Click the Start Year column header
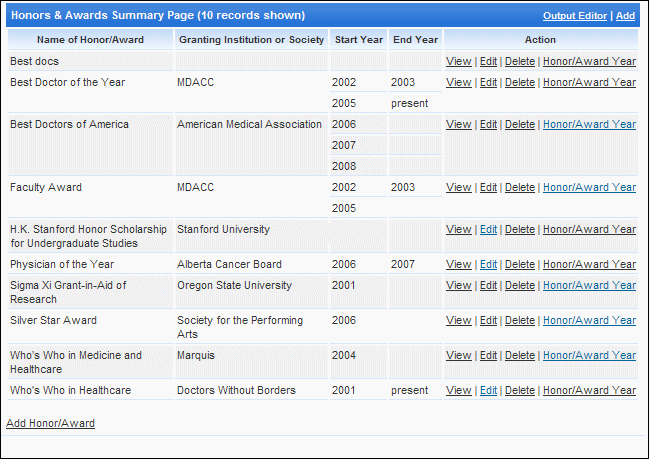Viewport: 649px width, 459px height. pos(358,40)
